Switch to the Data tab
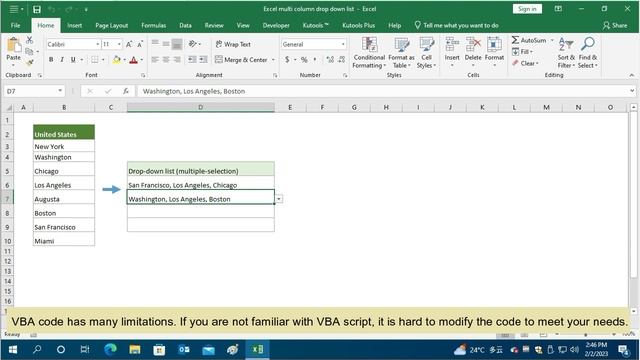The width and height of the screenshot is (640, 360). coord(185,25)
